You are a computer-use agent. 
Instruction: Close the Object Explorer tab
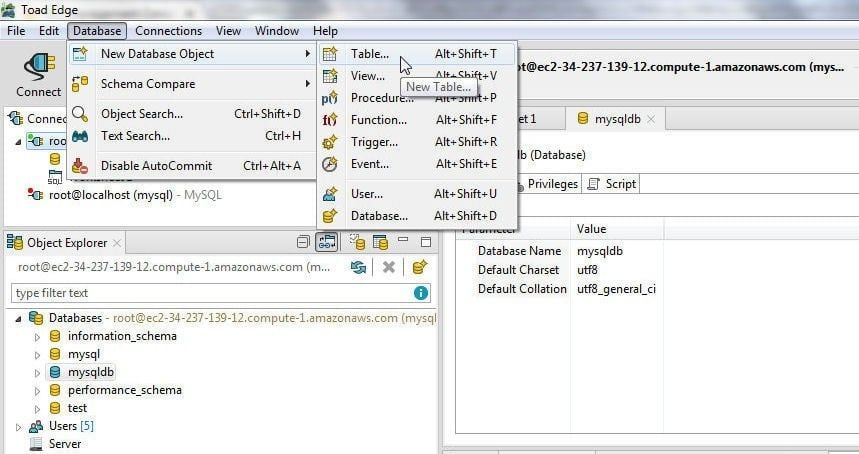click(117, 243)
